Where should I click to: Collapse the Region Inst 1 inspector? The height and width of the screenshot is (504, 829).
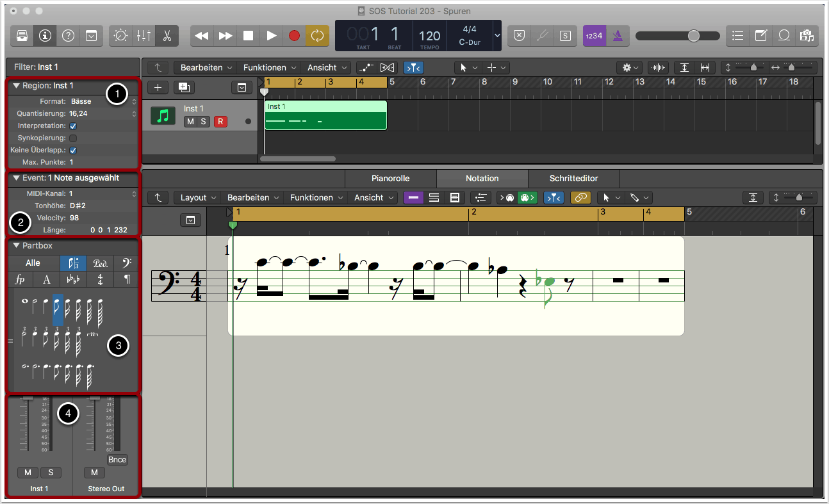[16, 86]
